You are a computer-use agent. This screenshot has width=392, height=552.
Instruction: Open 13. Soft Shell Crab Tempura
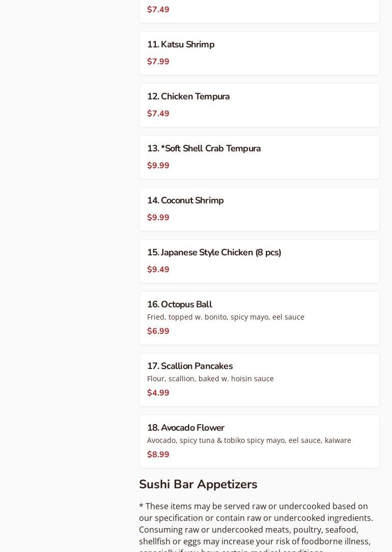click(204, 148)
